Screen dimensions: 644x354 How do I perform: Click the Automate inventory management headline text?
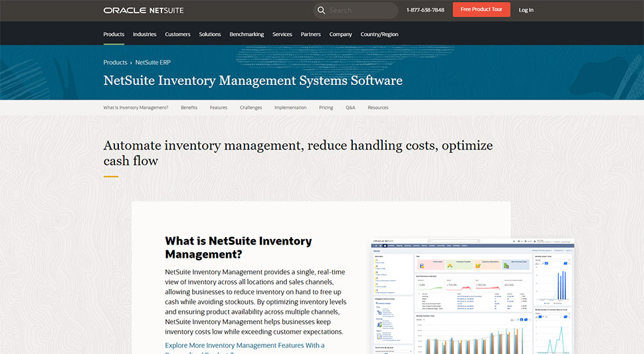298,153
